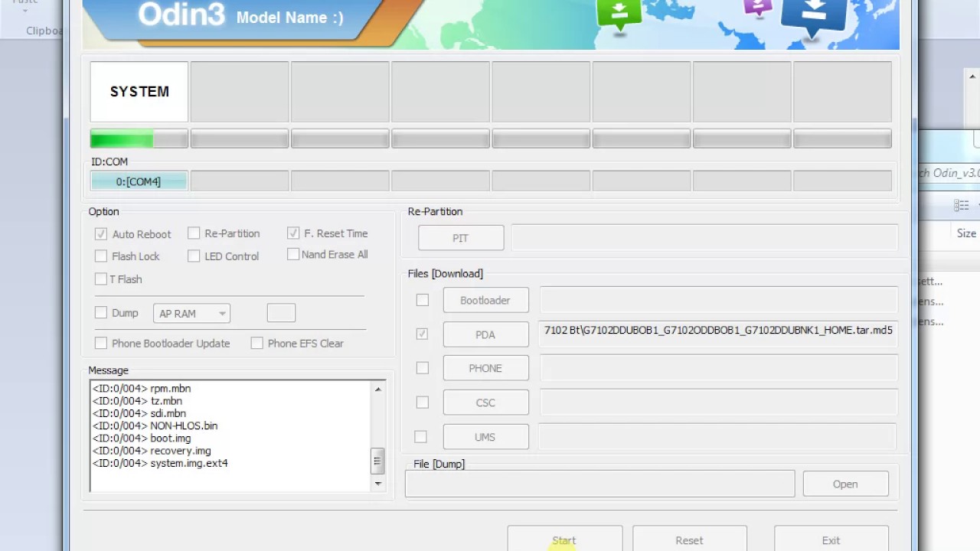Enable the Re-Partition checkbox
980x551 pixels.
coord(194,233)
